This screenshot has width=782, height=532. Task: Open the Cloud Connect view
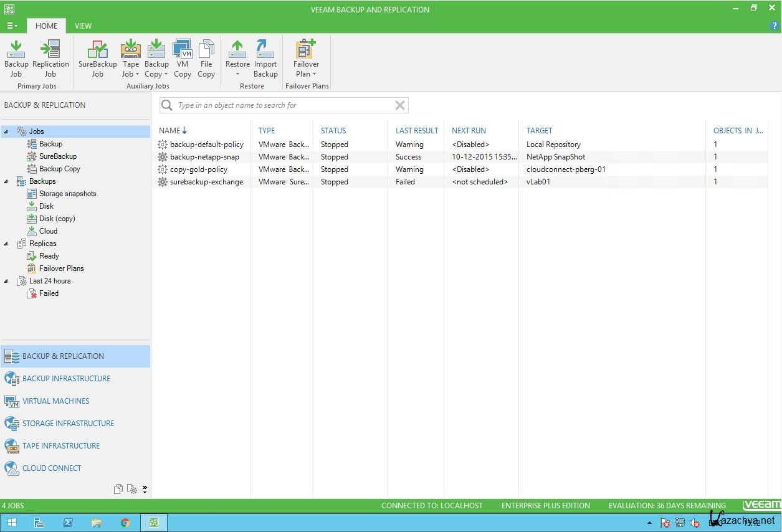coord(52,468)
